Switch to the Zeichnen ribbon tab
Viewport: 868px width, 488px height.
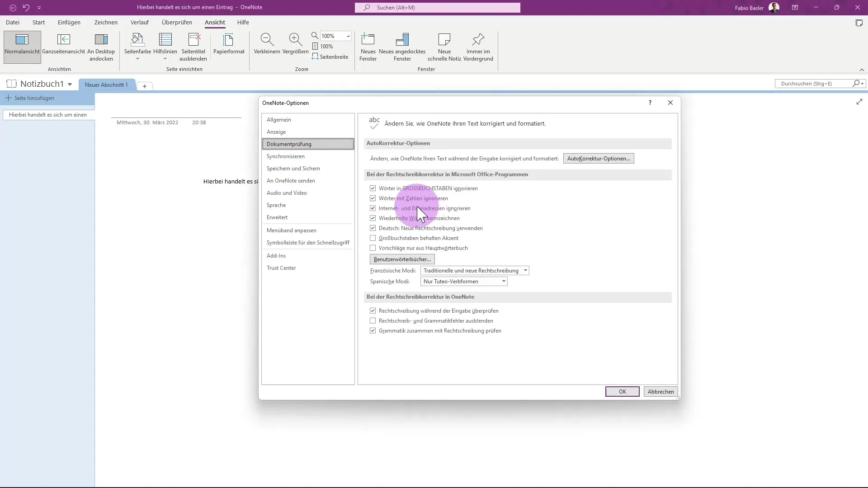pos(106,22)
